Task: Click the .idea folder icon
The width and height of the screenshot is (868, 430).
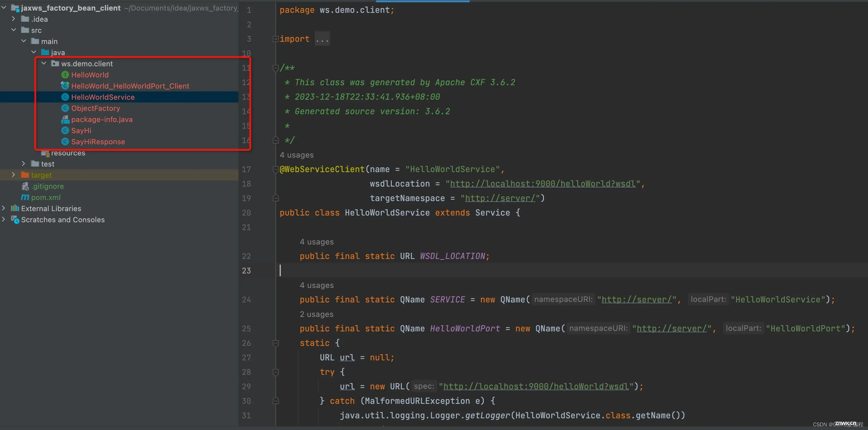Action: [x=25, y=19]
